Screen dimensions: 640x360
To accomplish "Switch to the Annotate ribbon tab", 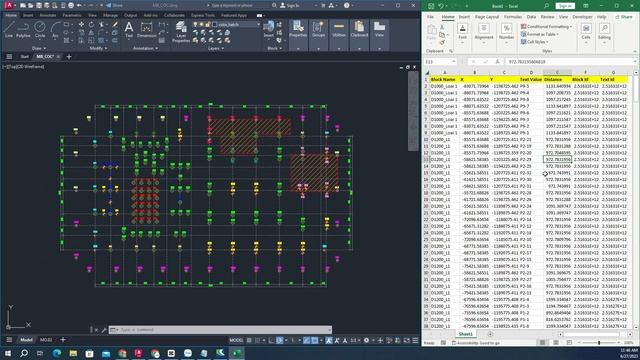I will pos(48,15).
